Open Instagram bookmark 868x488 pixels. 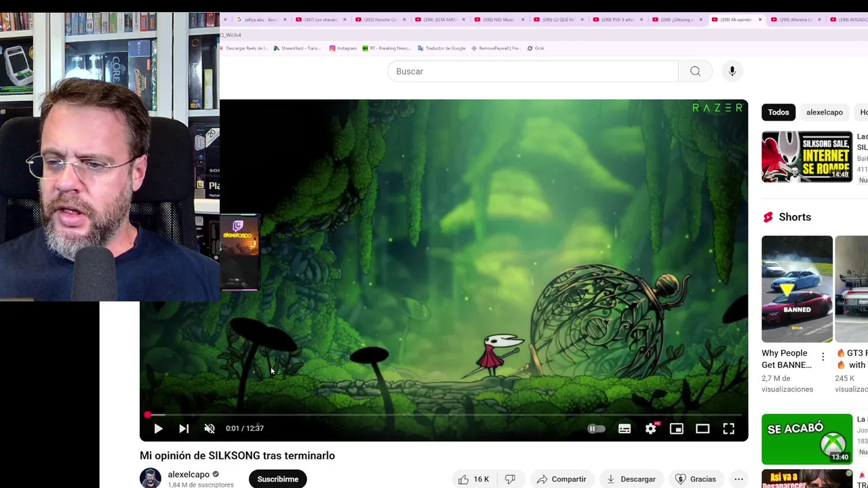[x=343, y=48]
